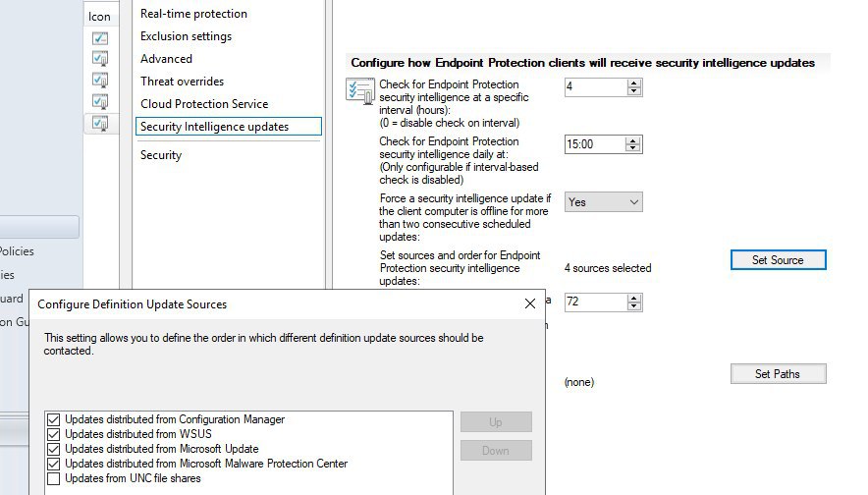Screen dimensions: 868x495
Task: Select Real-time protection settings page
Action: [193, 14]
